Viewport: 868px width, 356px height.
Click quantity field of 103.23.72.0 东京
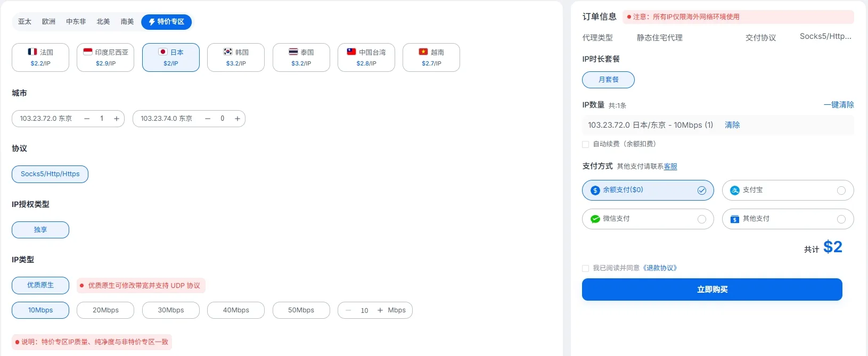(102, 119)
